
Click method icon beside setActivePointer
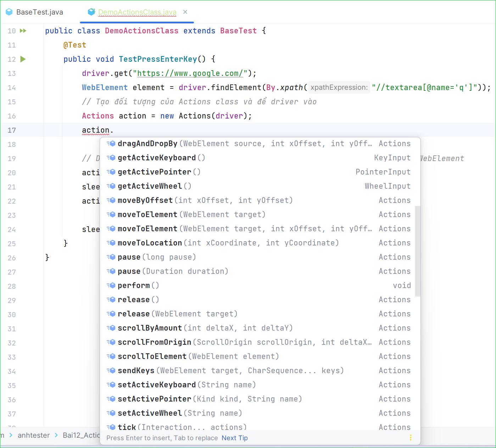[x=111, y=399]
